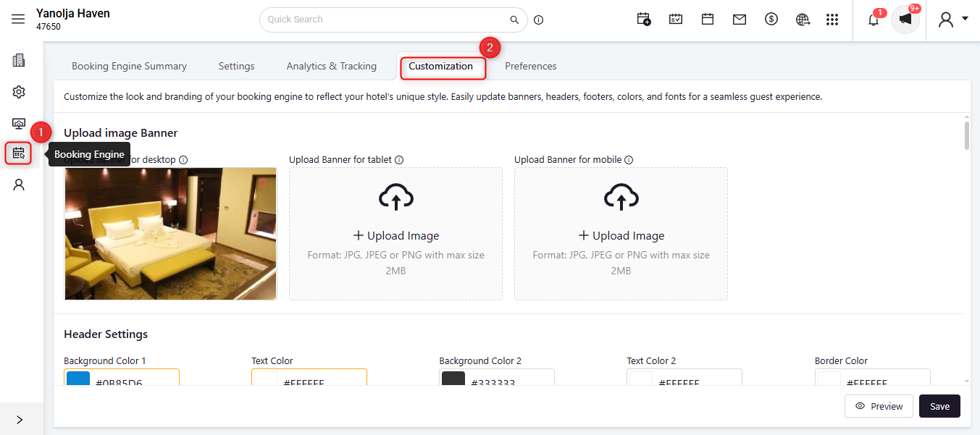Click the Preview button
This screenshot has width=980, height=435.
tap(879, 406)
